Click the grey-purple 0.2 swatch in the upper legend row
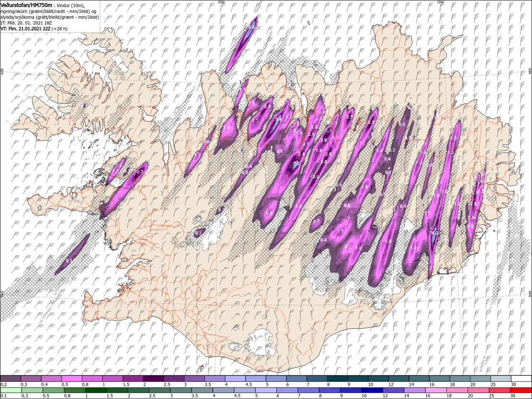 pyautogui.click(x=11, y=379)
